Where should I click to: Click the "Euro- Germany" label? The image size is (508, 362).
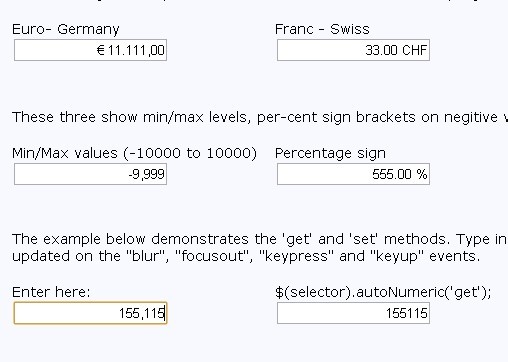point(66,29)
